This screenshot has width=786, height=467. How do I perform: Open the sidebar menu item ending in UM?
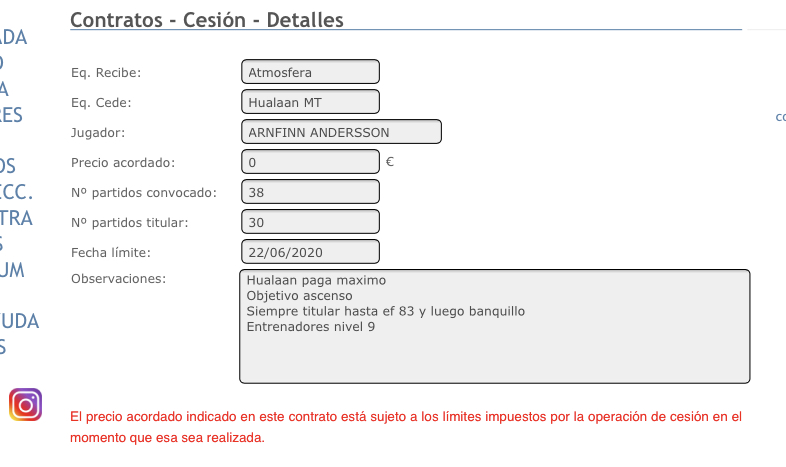point(13,270)
